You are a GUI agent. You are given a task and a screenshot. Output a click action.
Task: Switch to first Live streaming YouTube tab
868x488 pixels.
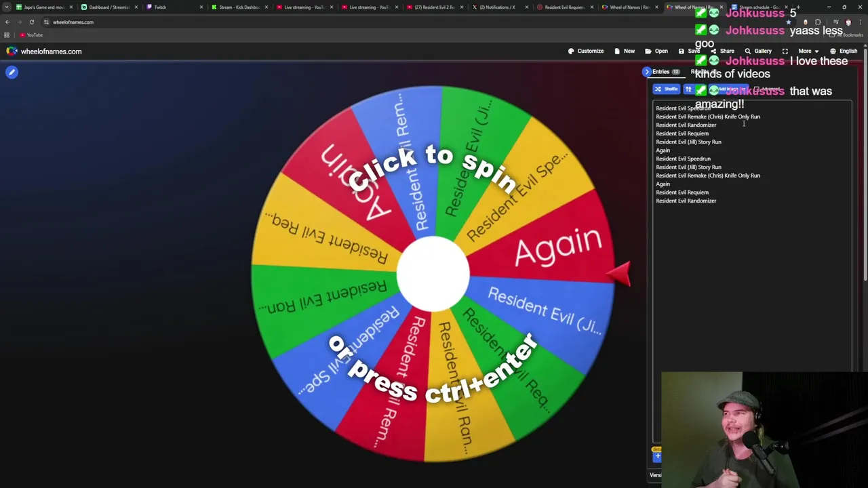click(x=304, y=7)
